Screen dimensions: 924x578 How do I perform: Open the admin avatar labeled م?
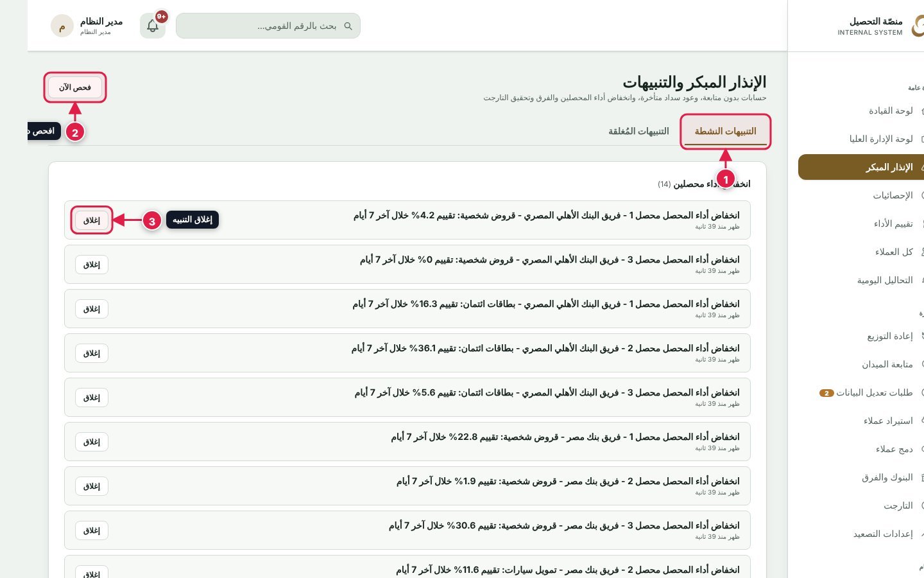(62, 26)
